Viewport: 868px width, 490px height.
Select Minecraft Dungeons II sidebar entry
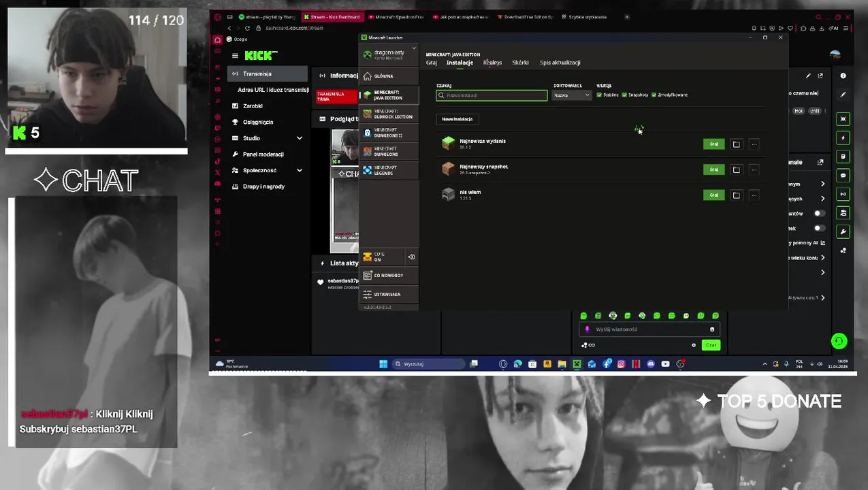pyautogui.click(x=389, y=133)
